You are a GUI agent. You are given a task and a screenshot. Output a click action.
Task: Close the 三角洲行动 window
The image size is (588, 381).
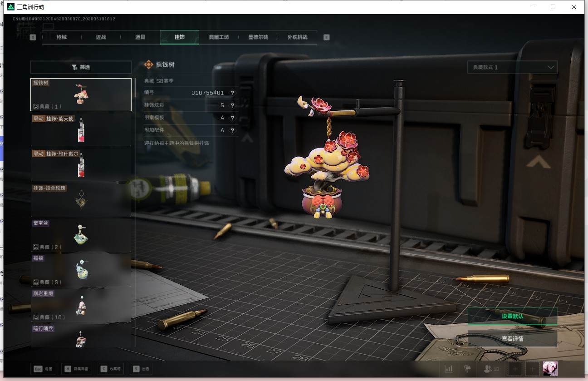[574, 7]
